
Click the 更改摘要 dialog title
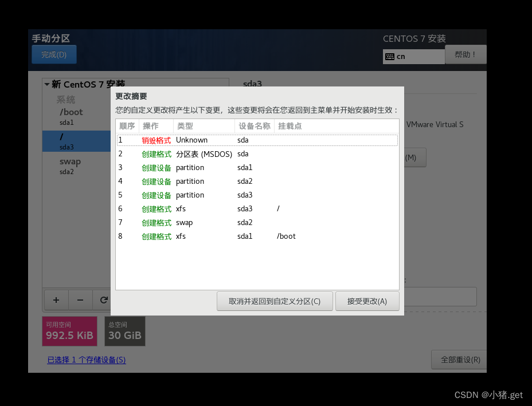[131, 96]
